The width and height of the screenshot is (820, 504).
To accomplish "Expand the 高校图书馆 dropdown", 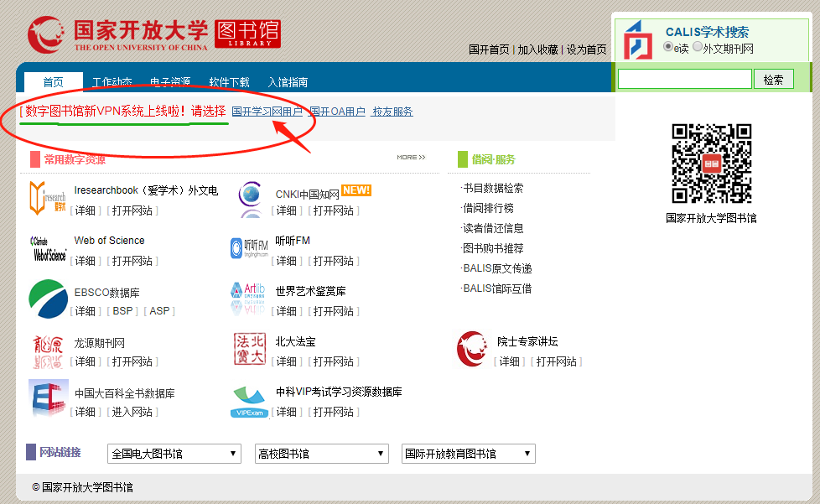I will tap(322, 454).
